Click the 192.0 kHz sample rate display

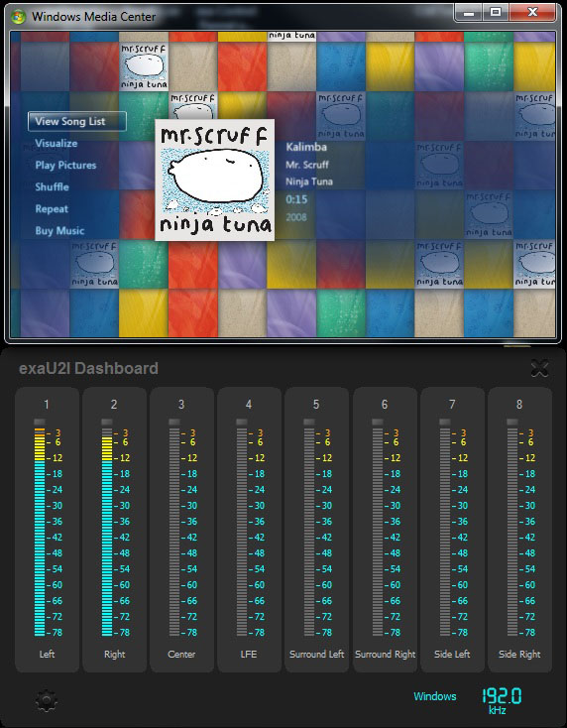point(502,700)
